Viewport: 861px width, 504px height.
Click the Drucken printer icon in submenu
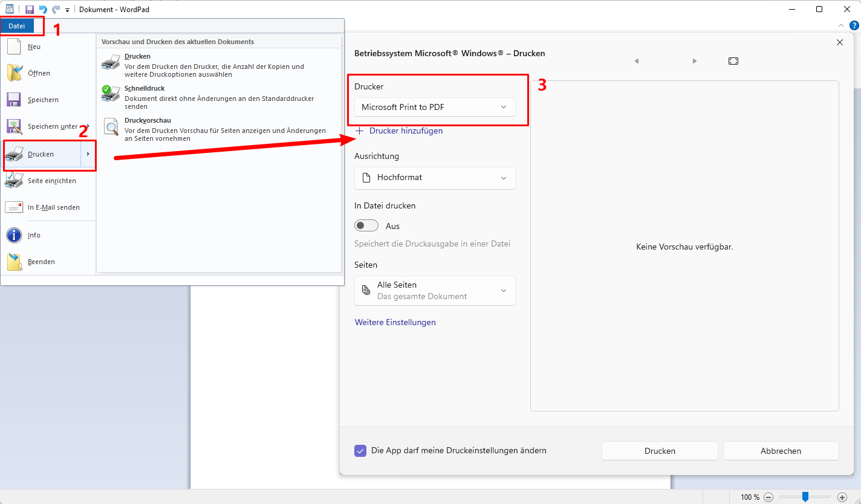tap(111, 62)
